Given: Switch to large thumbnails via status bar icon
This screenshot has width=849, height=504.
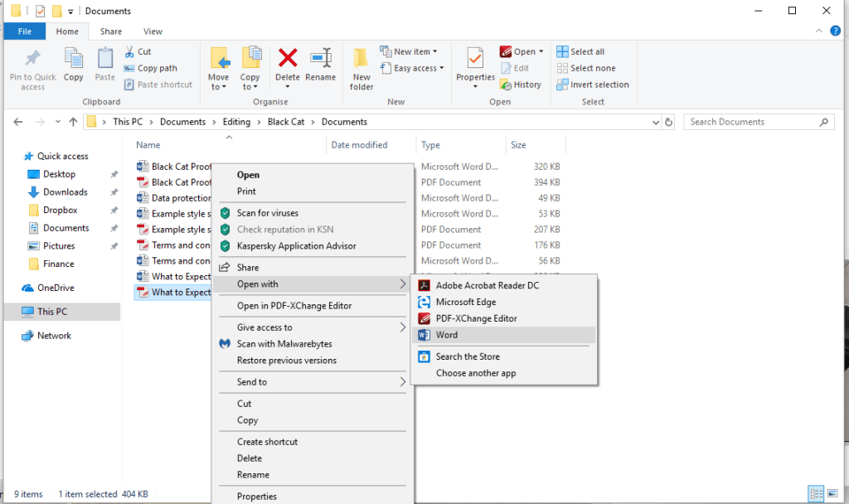Looking at the screenshot, I should click(834, 493).
